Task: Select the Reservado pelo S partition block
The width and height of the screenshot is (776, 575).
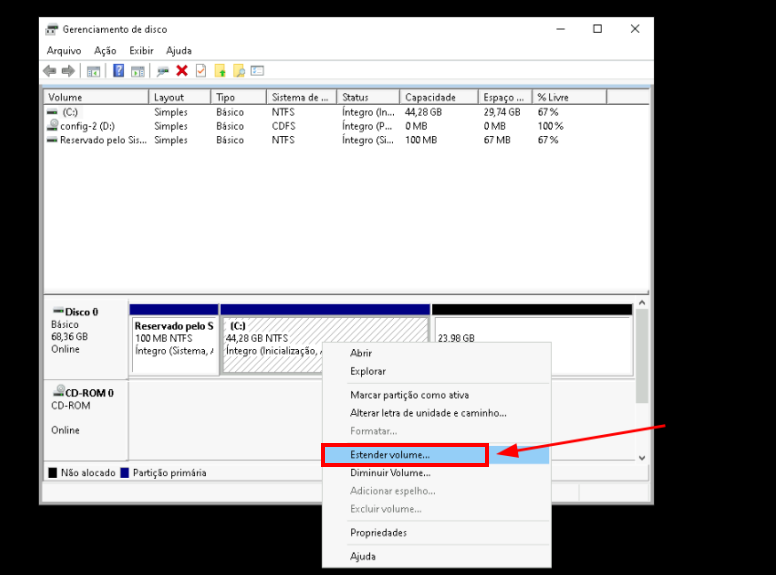Action: coord(174,340)
